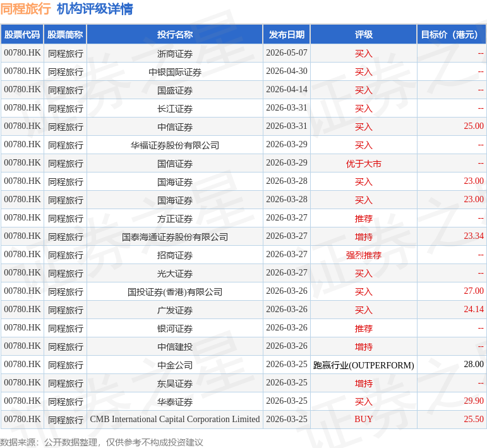The height and width of the screenshot is (448, 487).
Task: Click the 评级 column header
Action: coord(364,35)
